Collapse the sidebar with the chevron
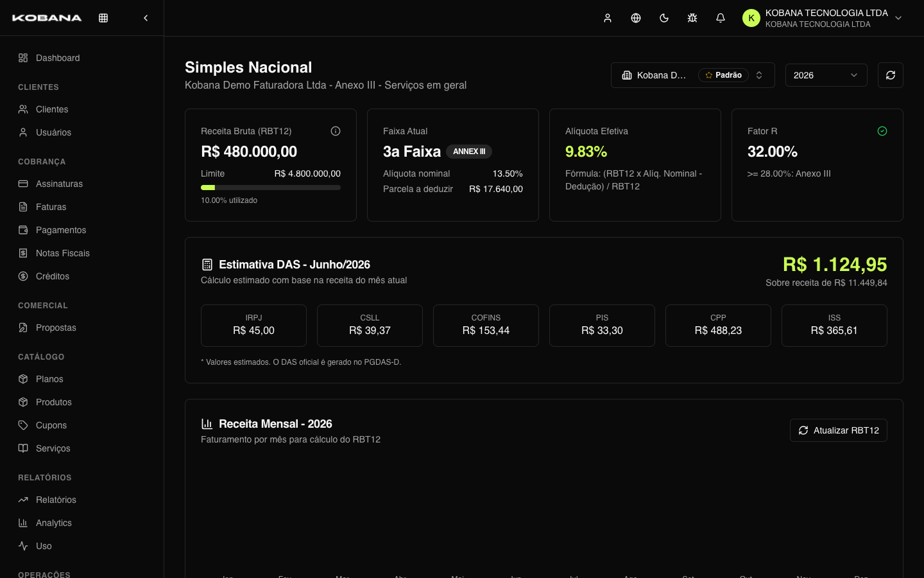The width and height of the screenshot is (924, 578). coord(146,18)
